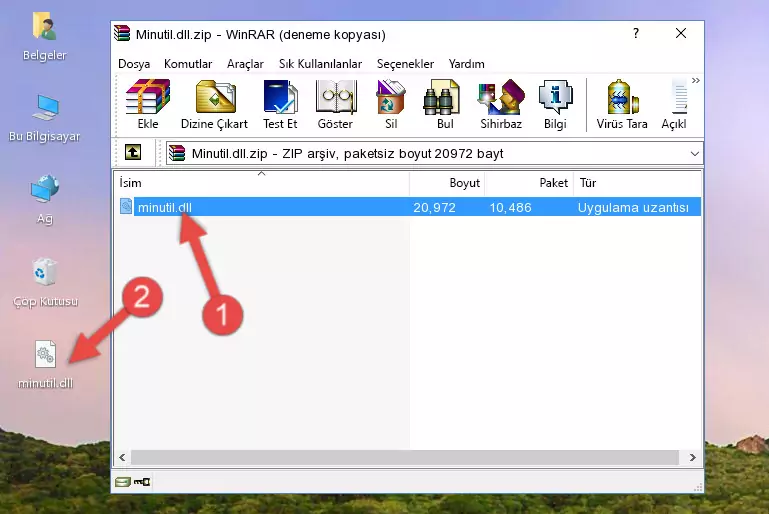The width and height of the screenshot is (769, 514).
Task: Select minutil.dll row in archive list
Action: tap(410, 207)
